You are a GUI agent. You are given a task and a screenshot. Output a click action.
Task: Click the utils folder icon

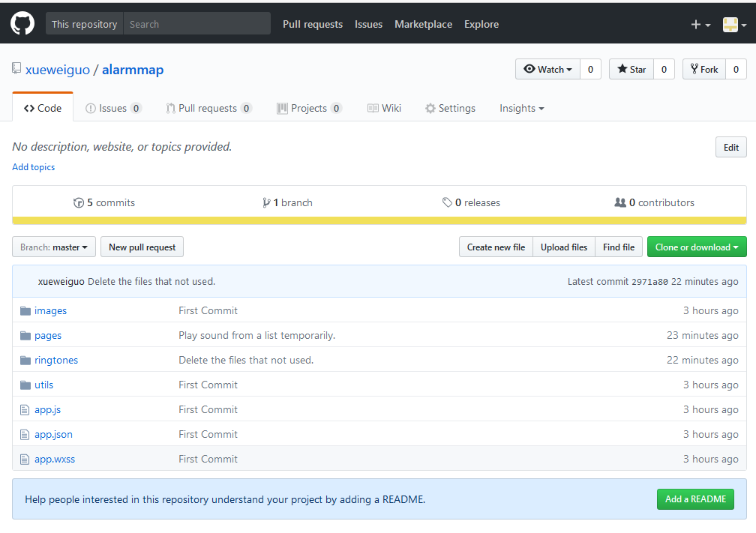[25, 385]
